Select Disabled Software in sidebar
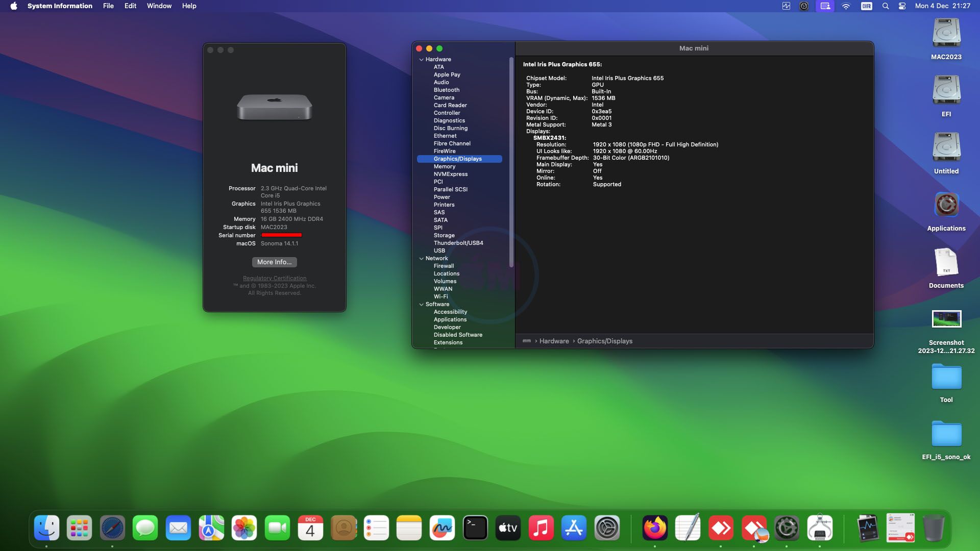The width and height of the screenshot is (980, 551). pyautogui.click(x=458, y=335)
